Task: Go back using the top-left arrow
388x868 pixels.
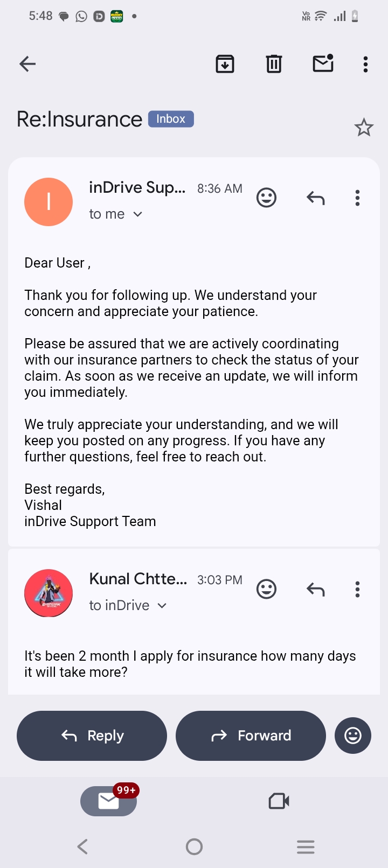Action: point(27,64)
